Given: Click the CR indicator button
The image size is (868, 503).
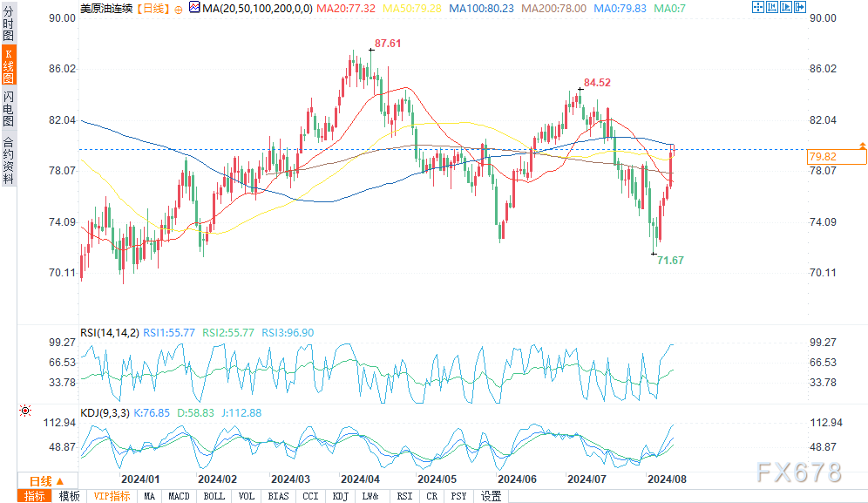Looking at the screenshot, I should (431, 496).
